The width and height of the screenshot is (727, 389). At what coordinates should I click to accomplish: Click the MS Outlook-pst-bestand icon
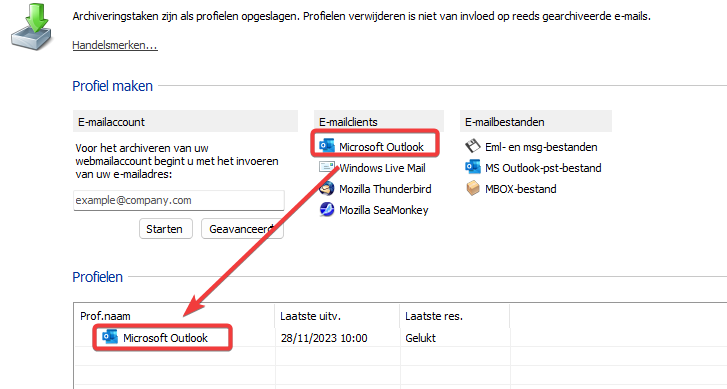[x=472, y=167]
